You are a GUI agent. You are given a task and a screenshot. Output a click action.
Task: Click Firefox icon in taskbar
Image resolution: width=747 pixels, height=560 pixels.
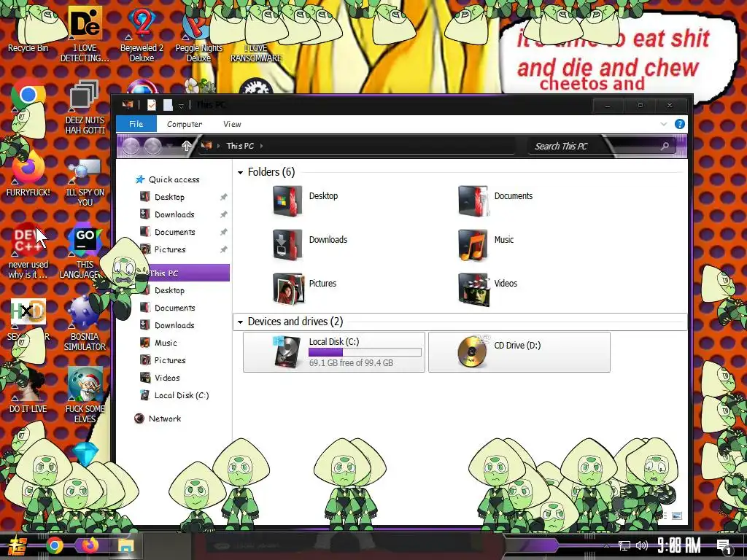click(90, 545)
